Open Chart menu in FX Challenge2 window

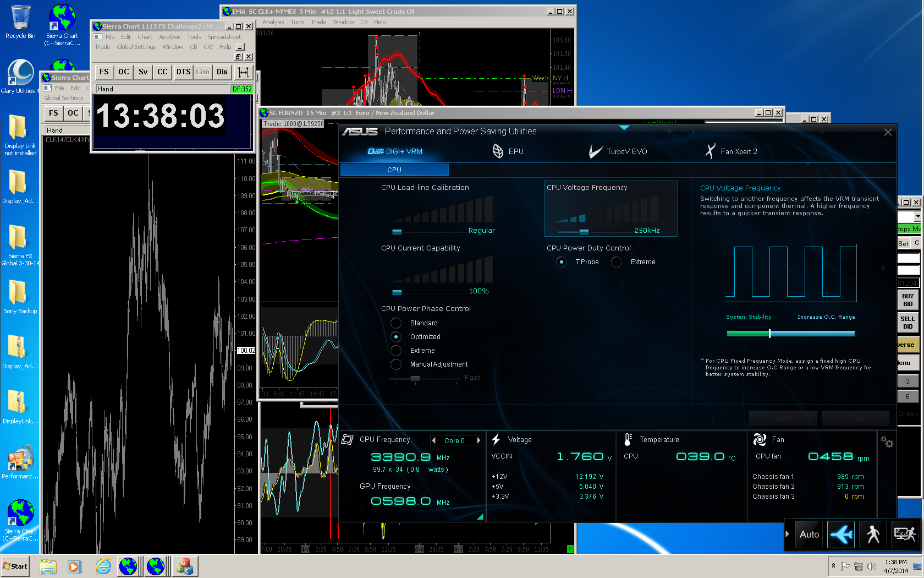[x=145, y=37]
